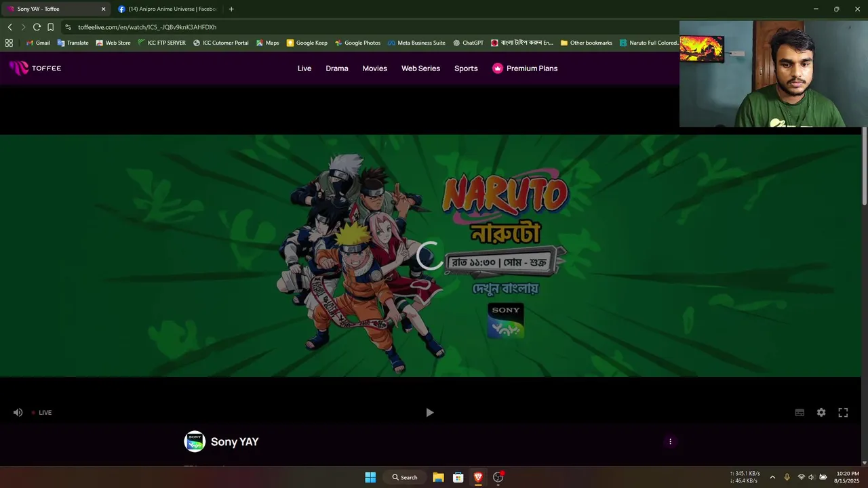Mute the player with the speaker icon
The image size is (868, 488).
pyautogui.click(x=18, y=412)
